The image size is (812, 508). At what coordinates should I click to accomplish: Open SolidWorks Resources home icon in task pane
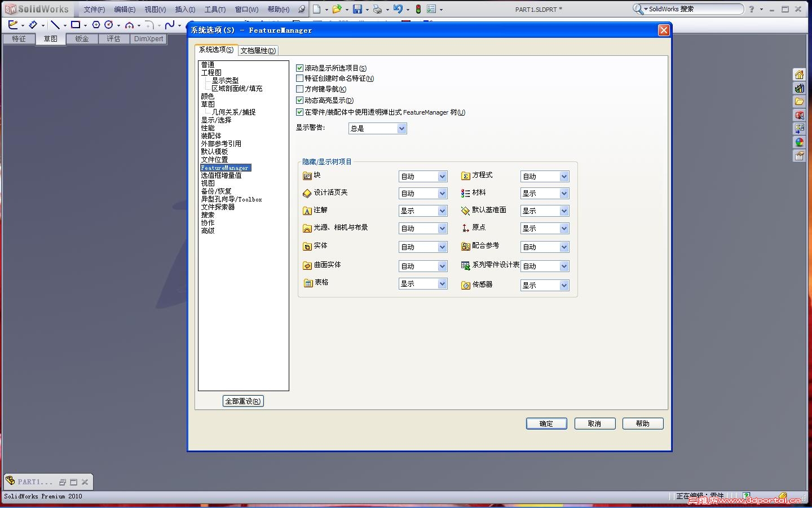pos(799,75)
